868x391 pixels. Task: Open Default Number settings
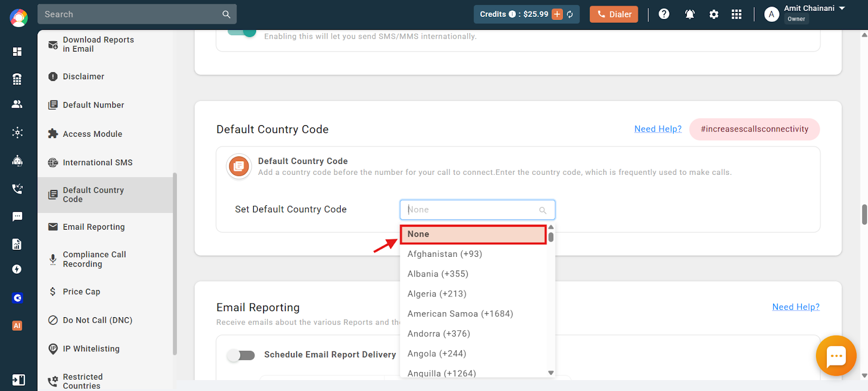click(105, 105)
